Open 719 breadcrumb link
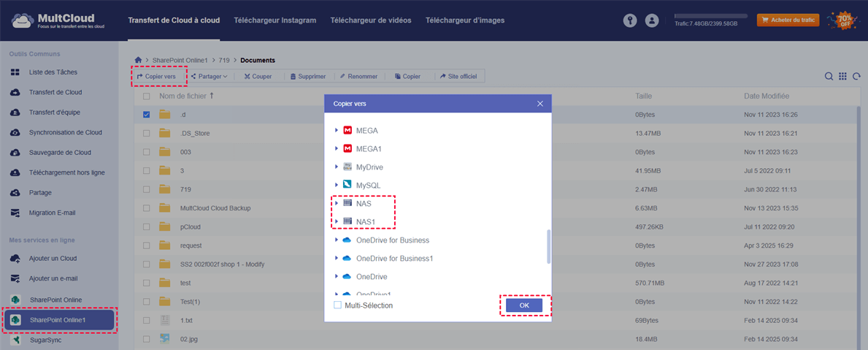 (x=224, y=60)
